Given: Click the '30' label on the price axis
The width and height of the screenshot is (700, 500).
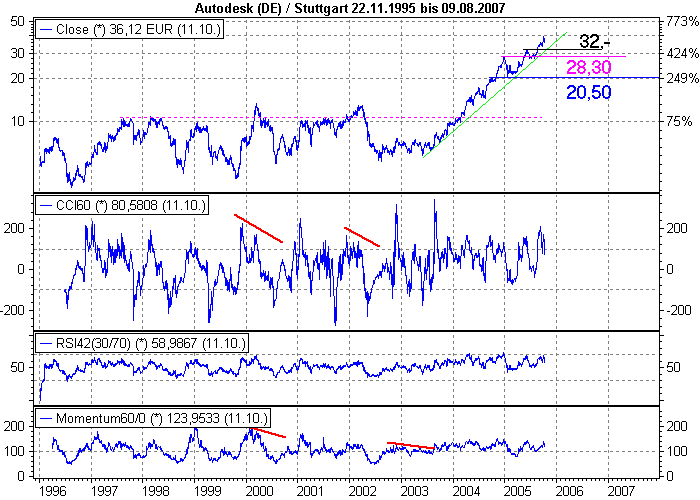Looking at the screenshot, I should (x=18, y=54).
